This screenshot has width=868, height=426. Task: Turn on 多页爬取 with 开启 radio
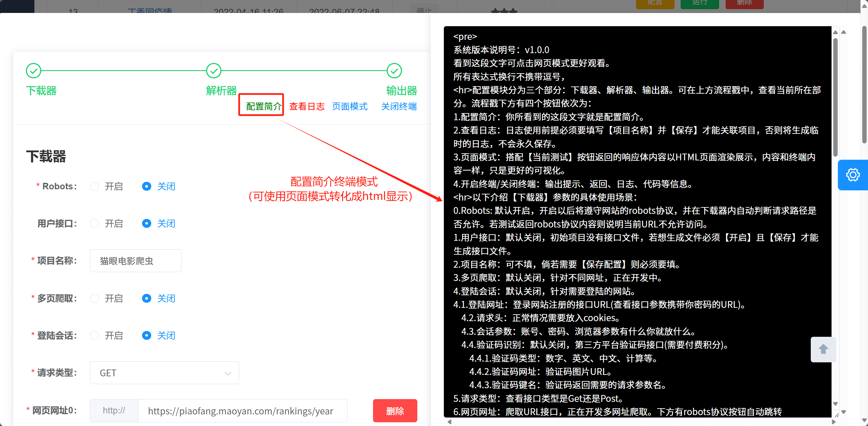(x=94, y=298)
